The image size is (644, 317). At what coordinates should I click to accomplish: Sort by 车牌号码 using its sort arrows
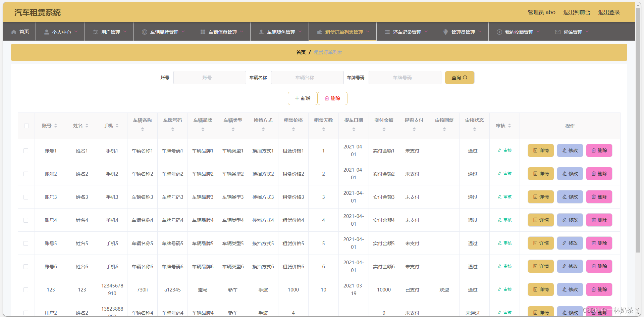tap(173, 129)
